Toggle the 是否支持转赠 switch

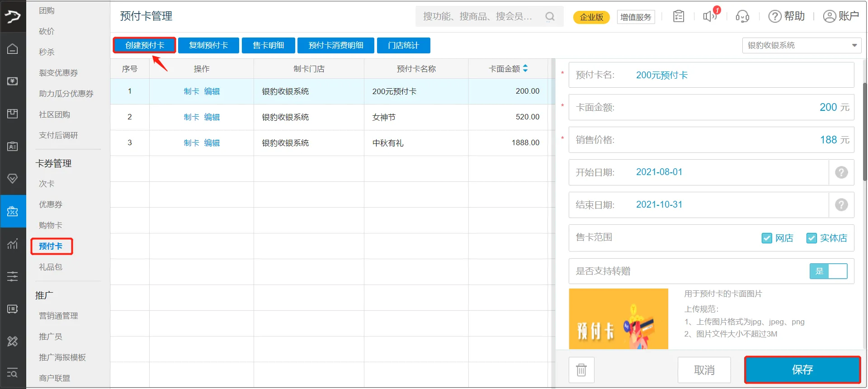828,271
